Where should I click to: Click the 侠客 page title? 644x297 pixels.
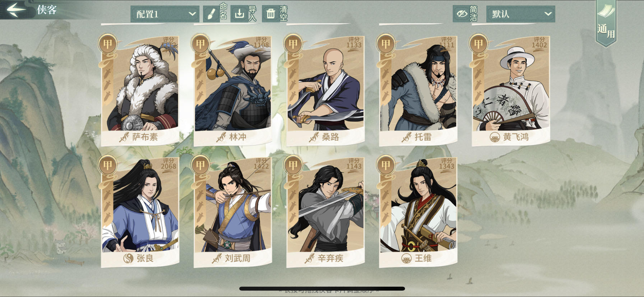point(47,10)
